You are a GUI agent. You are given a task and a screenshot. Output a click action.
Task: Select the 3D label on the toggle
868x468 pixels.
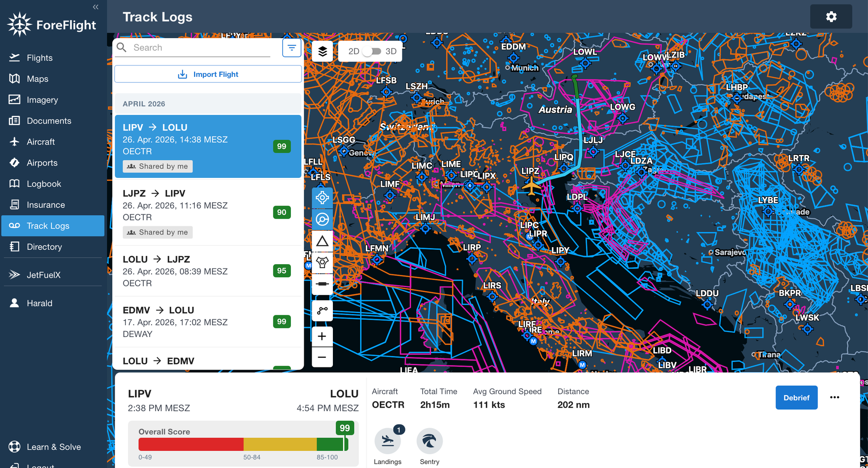(x=391, y=51)
